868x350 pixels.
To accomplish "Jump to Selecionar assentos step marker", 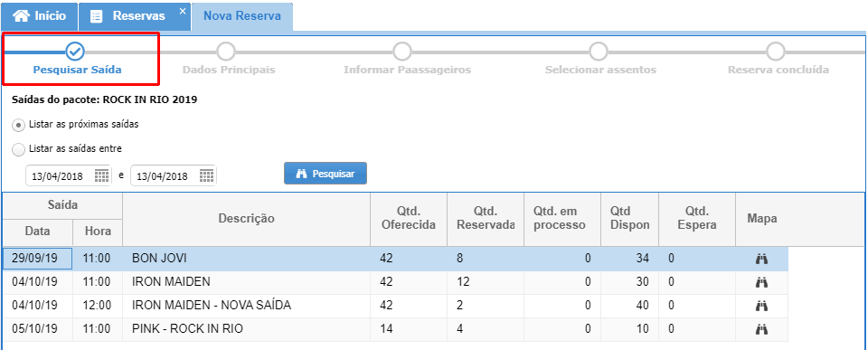I will coord(599,52).
